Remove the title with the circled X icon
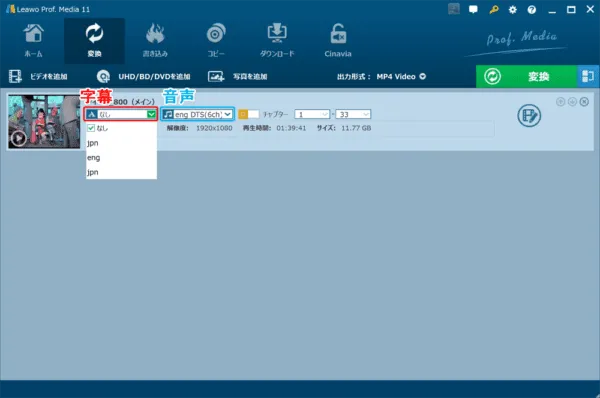Viewport: 600px width, 398px height. (584, 102)
